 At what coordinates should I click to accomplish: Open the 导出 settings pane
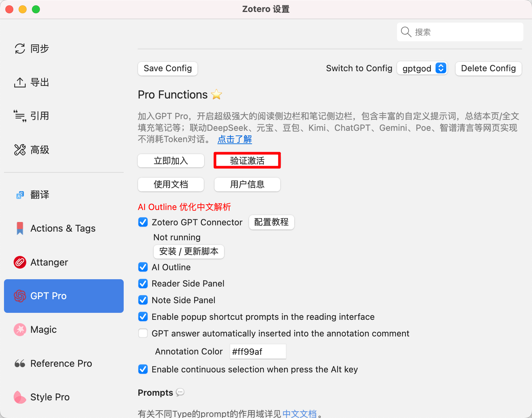40,82
